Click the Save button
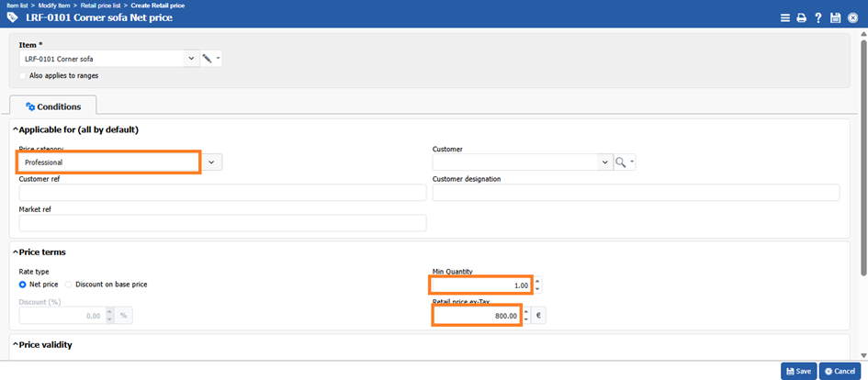 click(798, 371)
